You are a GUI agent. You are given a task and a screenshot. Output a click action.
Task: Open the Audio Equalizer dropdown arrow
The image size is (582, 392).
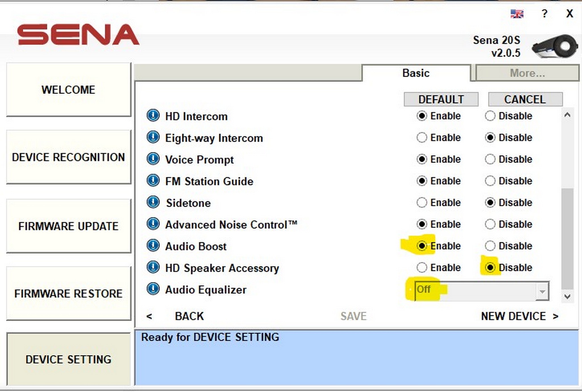coord(542,291)
